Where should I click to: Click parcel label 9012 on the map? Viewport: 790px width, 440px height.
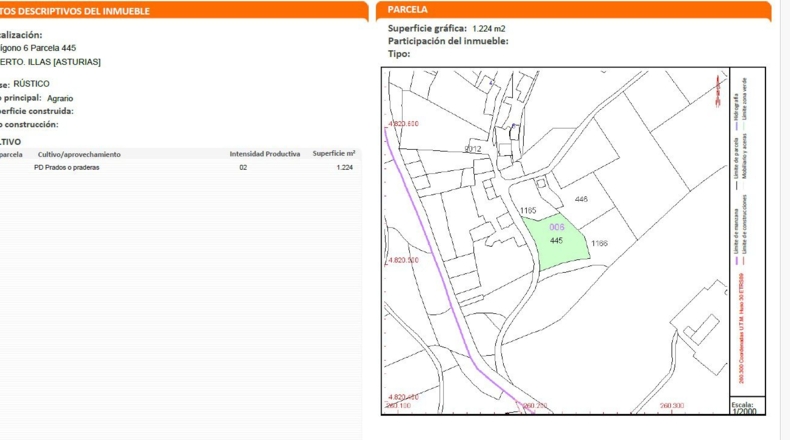click(x=473, y=149)
